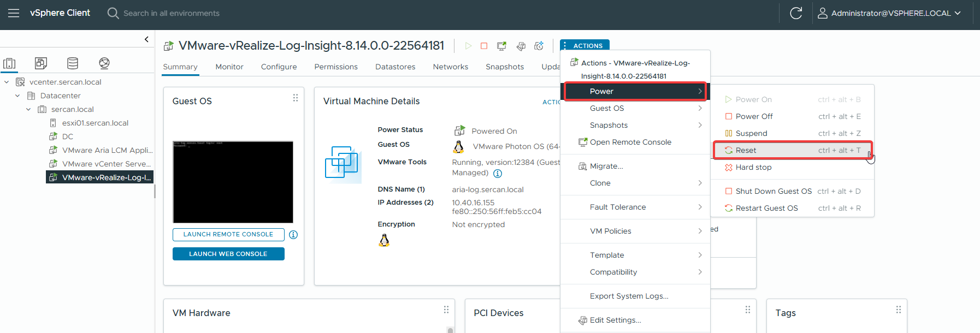This screenshot has width=980, height=333.
Task: Collapse the vcenter.sercan.local tree node
Action: coord(7,82)
